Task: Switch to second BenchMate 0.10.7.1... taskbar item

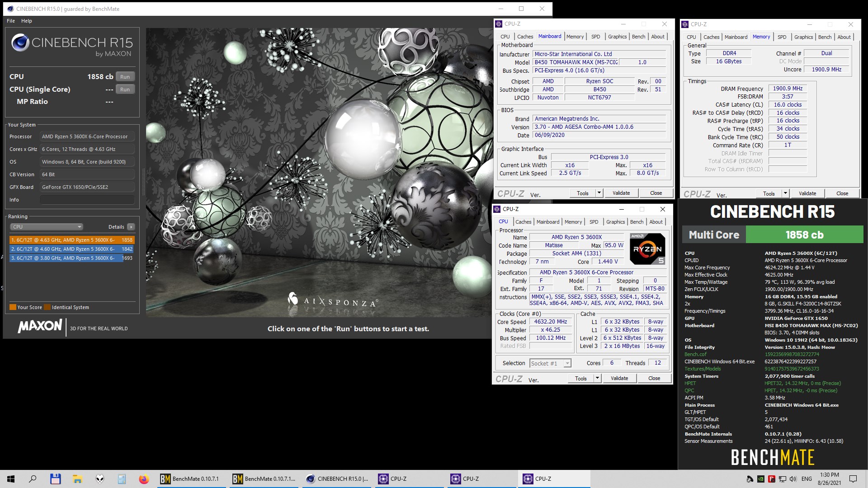Action: (x=264, y=479)
